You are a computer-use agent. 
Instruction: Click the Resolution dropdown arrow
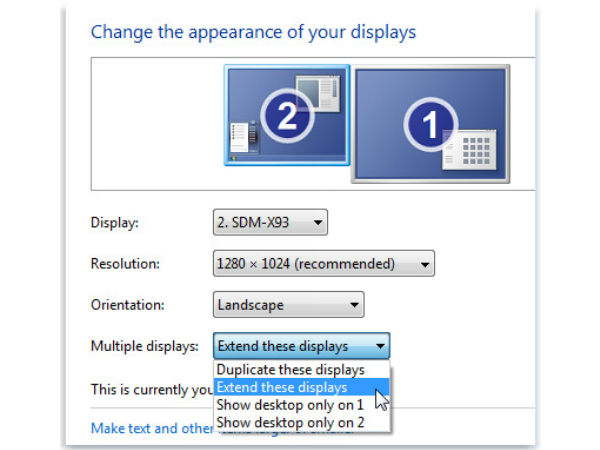(x=425, y=265)
